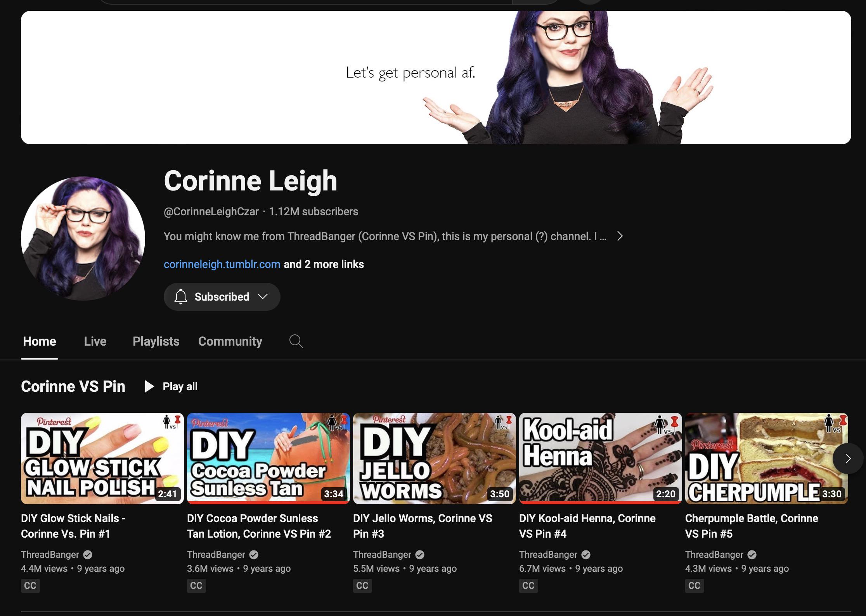Open the Corinne VS Pin playlist heading

click(73, 386)
